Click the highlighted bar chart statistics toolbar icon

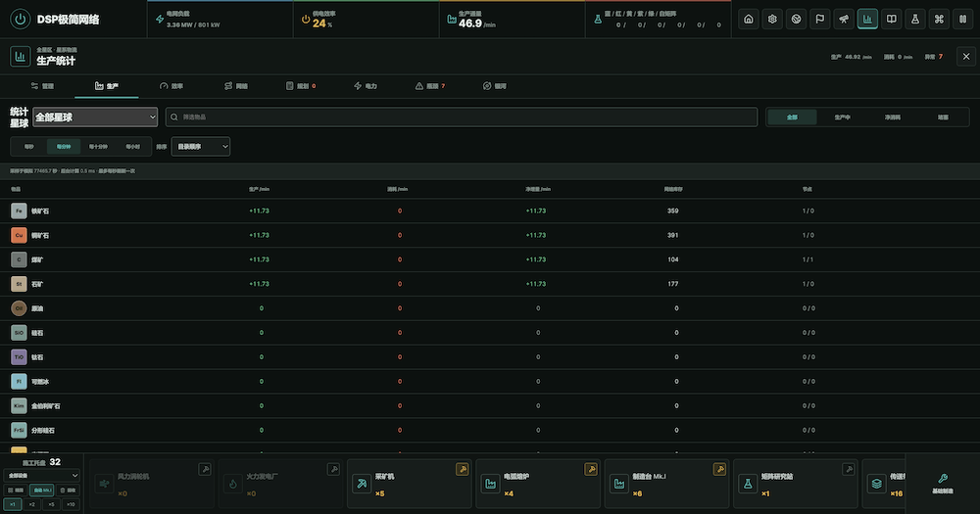867,20
